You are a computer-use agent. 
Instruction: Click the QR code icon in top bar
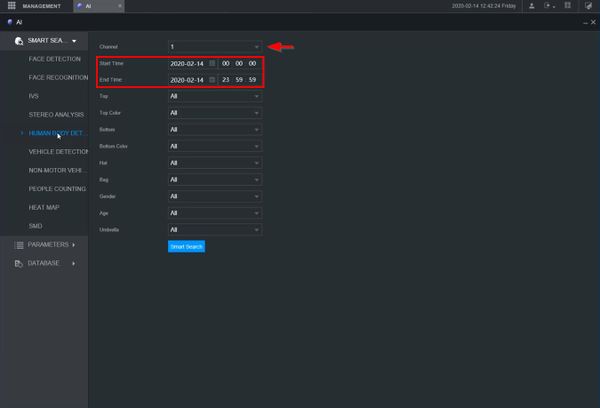[x=567, y=5]
